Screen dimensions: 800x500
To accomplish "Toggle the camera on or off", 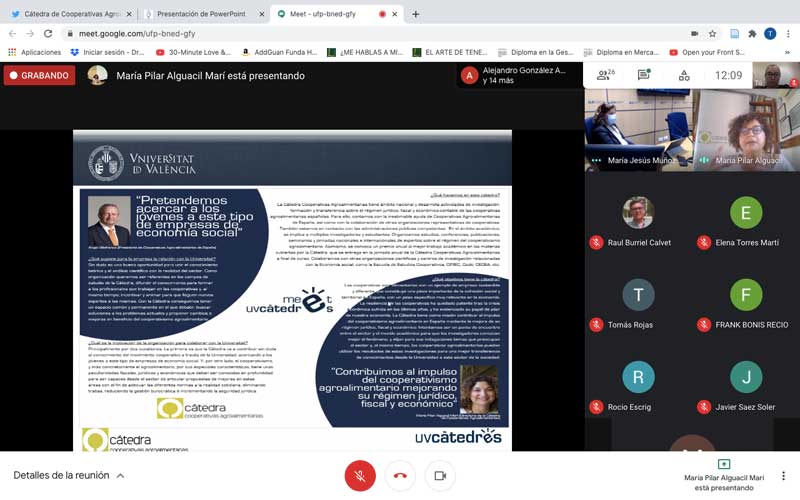I will point(440,476).
